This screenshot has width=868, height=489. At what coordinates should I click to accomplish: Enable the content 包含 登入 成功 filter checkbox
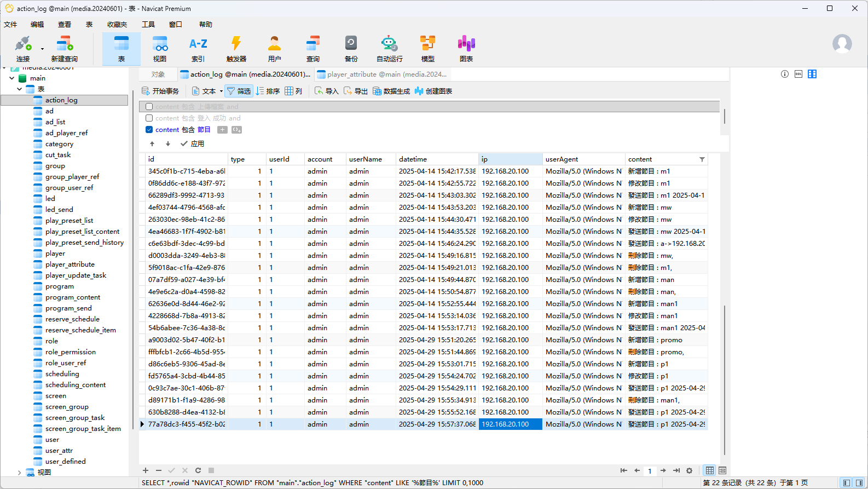tap(149, 118)
